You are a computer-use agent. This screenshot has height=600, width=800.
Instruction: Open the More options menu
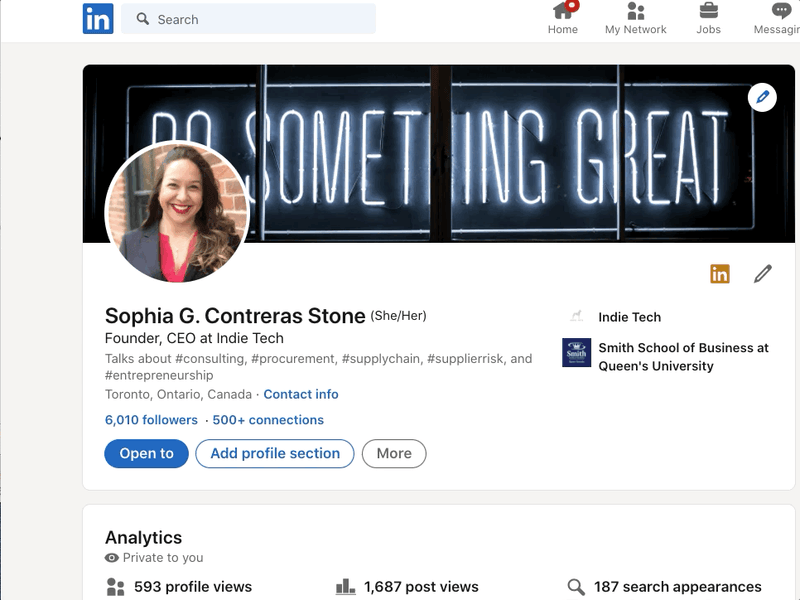(x=394, y=453)
